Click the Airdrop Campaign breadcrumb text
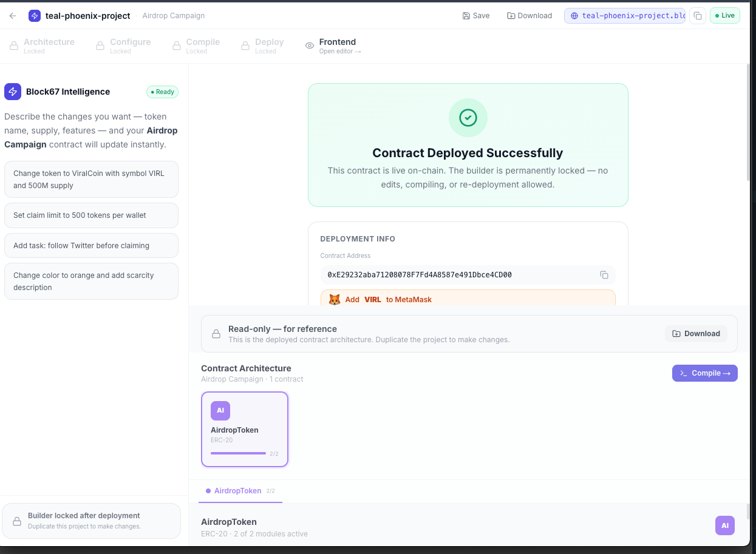756x554 pixels. click(174, 16)
